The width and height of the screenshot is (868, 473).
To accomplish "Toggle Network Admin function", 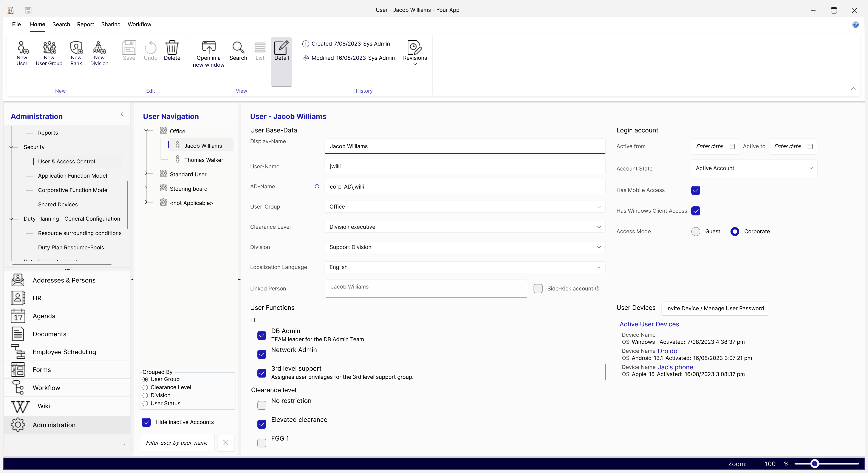I will [261, 354].
